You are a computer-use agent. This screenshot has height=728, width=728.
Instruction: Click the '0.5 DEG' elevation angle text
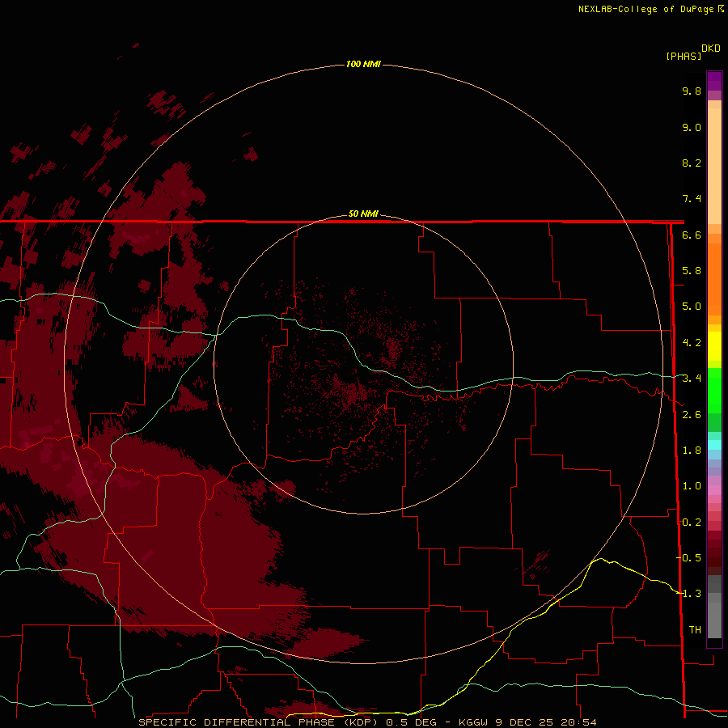coord(412,722)
